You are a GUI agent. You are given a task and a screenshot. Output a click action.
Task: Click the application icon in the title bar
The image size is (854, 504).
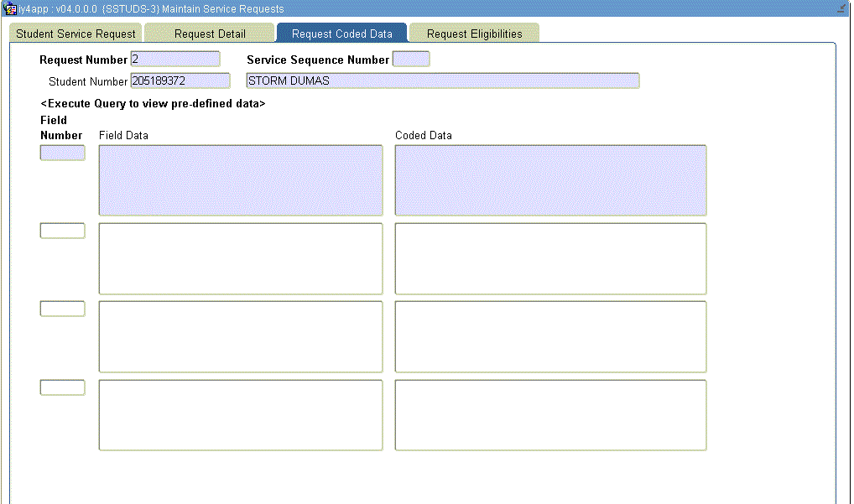click(x=11, y=8)
